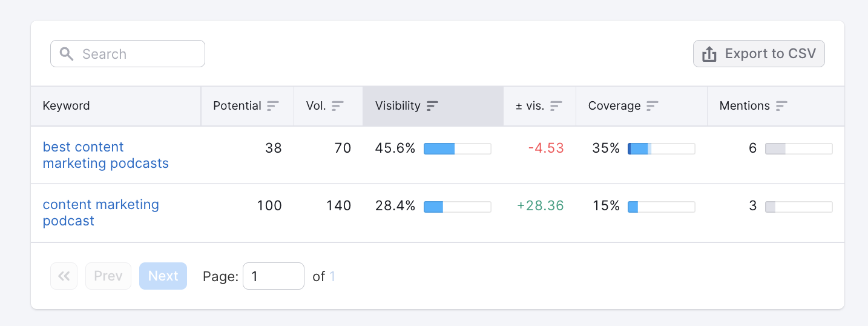Click the sort icon next to Vol.
Screen dimensions: 868x326
338,106
